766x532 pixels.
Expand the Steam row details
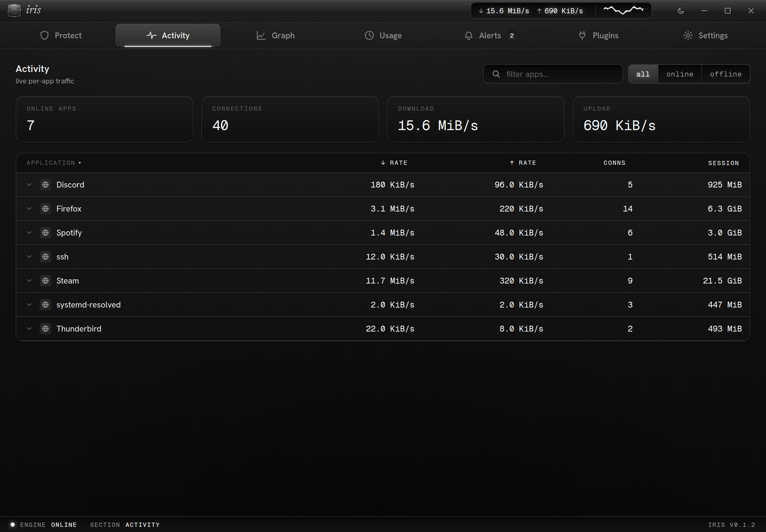29,281
